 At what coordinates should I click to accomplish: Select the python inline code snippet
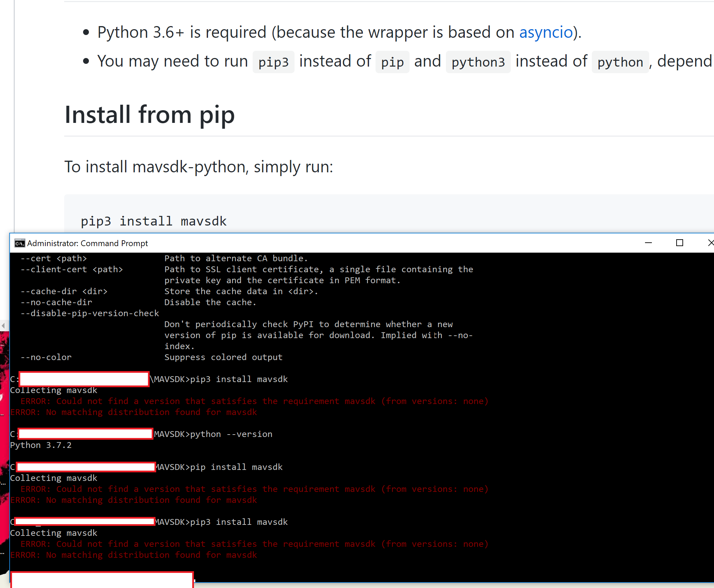click(x=620, y=62)
